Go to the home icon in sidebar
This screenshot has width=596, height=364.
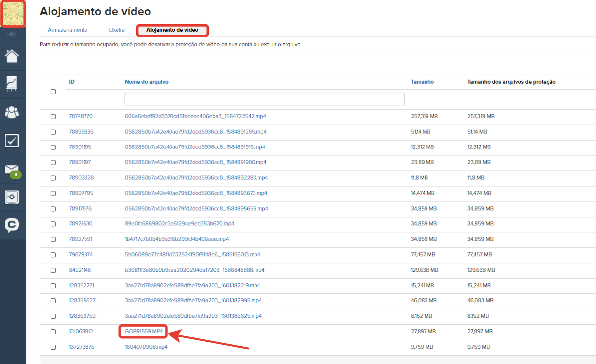12,56
